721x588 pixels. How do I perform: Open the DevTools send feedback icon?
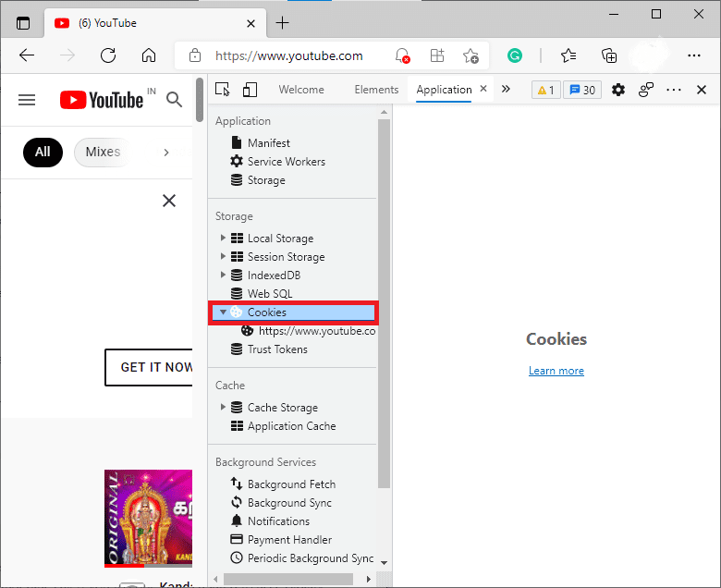(646, 89)
